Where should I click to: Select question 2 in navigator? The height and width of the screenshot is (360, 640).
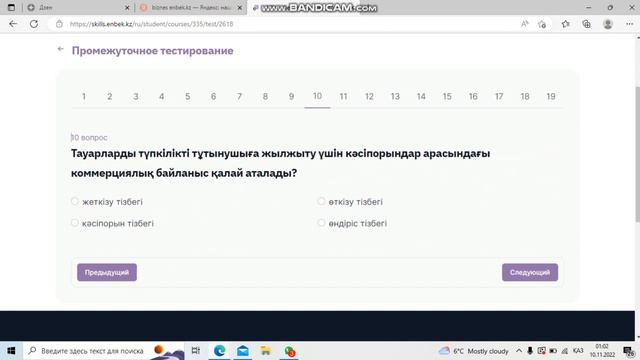109,96
